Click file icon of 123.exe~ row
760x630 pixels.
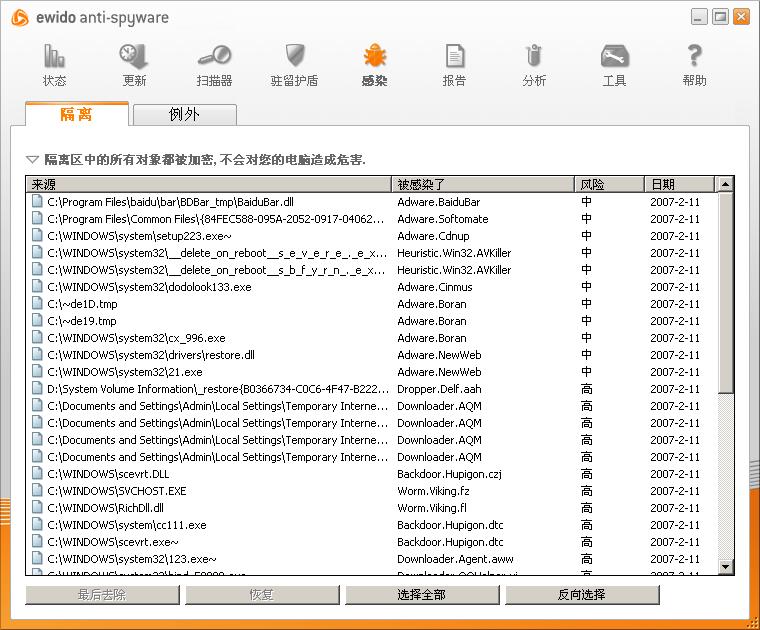tap(37, 558)
